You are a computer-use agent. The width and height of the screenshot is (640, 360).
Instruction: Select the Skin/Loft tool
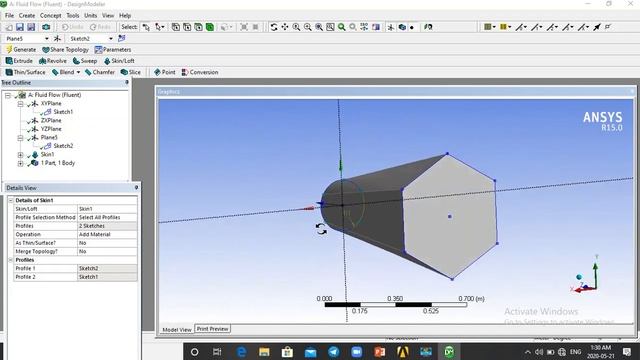tap(119, 61)
